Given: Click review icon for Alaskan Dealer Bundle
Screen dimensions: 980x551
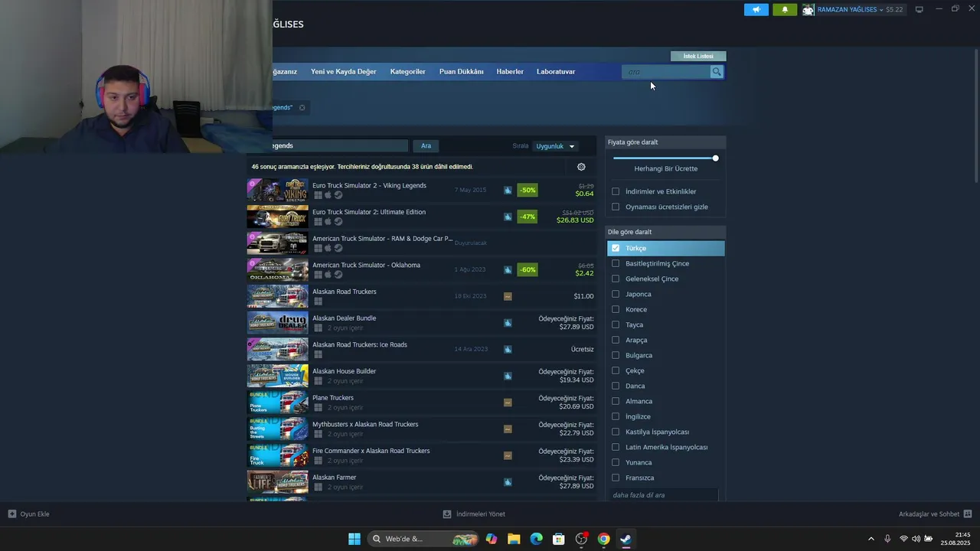Looking at the screenshot, I should coord(508,323).
